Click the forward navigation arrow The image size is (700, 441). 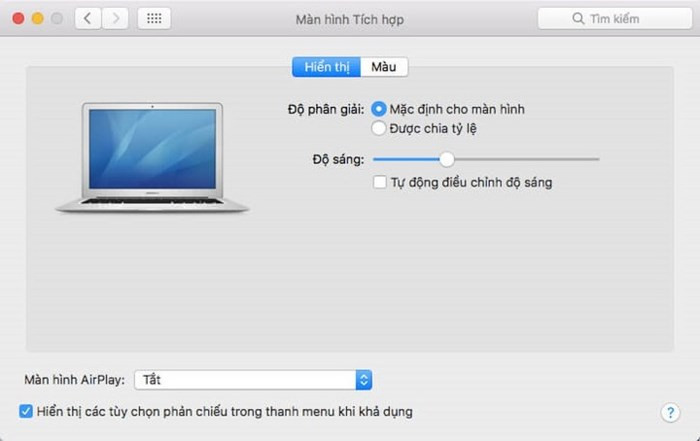pos(115,19)
